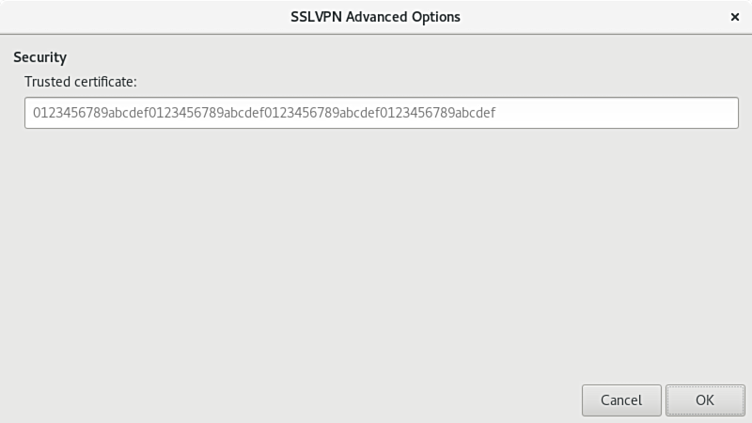
Task: Click the SSLVPN Advanced Options title text
Action: [375, 17]
